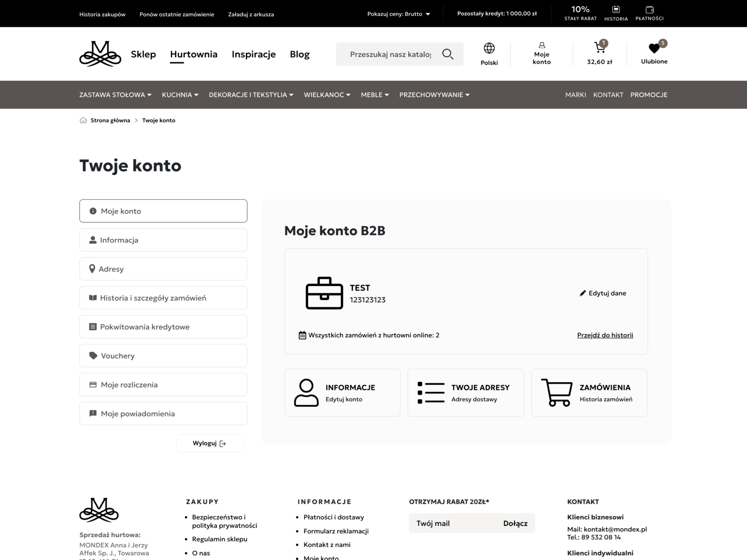The image size is (747, 560).
Task: Click the briefcase icon in company card
Action: (324, 293)
